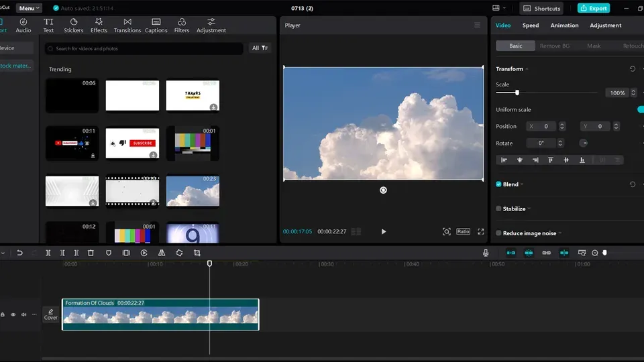
Task: Open the layout dropdown near Shortcuts
Action: (x=499, y=8)
